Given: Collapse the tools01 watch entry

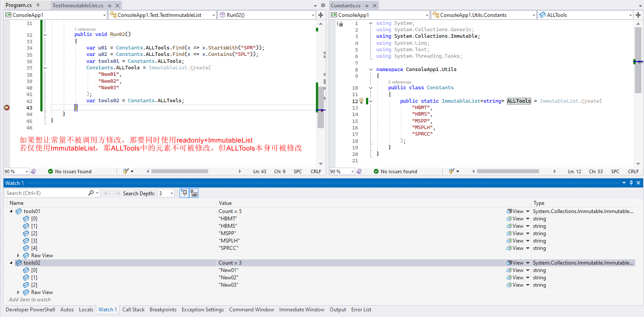Looking at the screenshot, I should [x=11, y=211].
